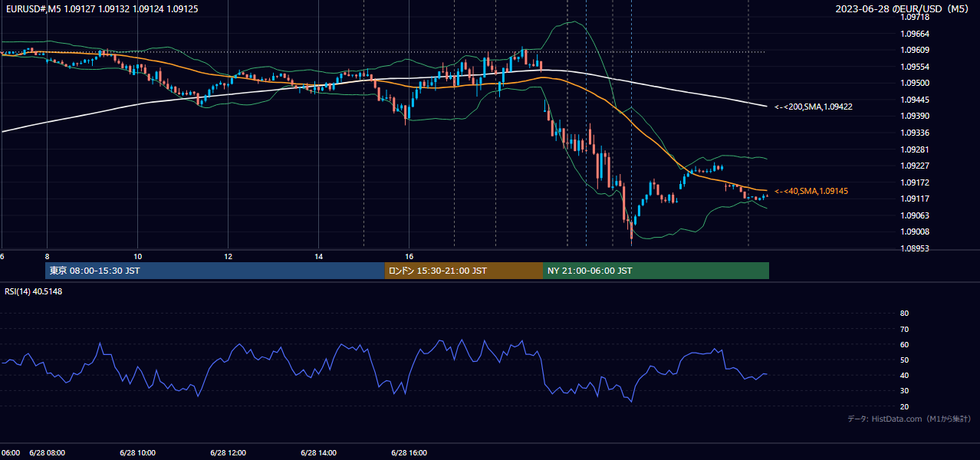Click RSI scale level 70
The height and width of the screenshot is (460, 980).
point(904,329)
